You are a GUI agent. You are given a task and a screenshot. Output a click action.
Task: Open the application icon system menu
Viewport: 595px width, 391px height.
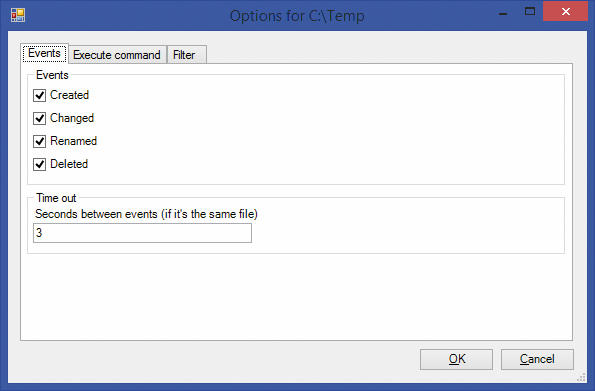click(18, 15)
